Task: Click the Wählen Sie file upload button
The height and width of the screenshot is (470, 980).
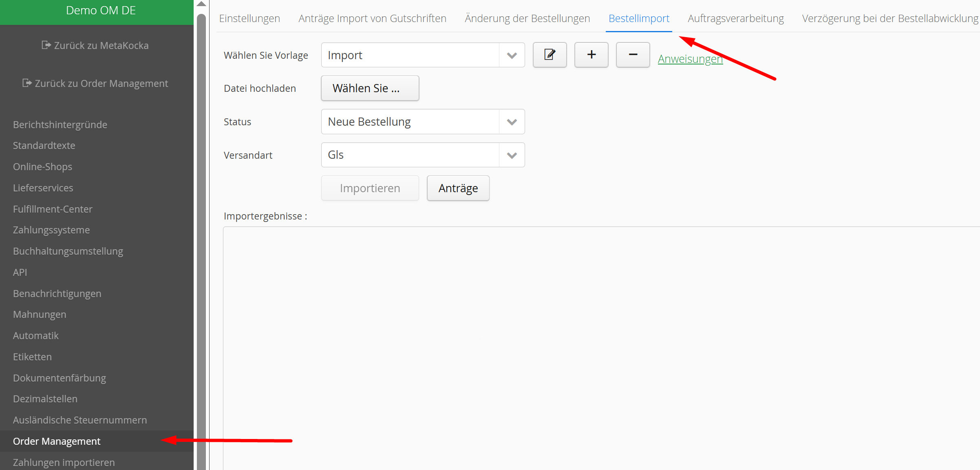Action: tap(370, 88)
